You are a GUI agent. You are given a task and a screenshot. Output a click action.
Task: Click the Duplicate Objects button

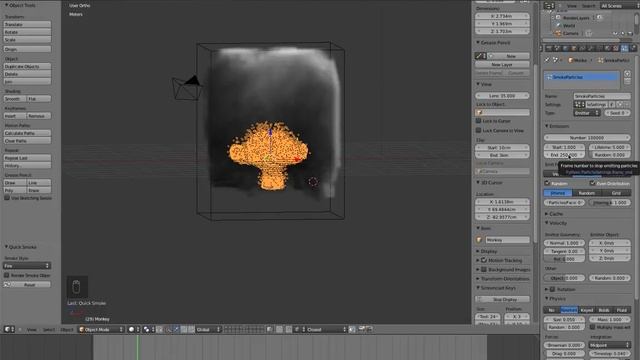click(27, 66)
